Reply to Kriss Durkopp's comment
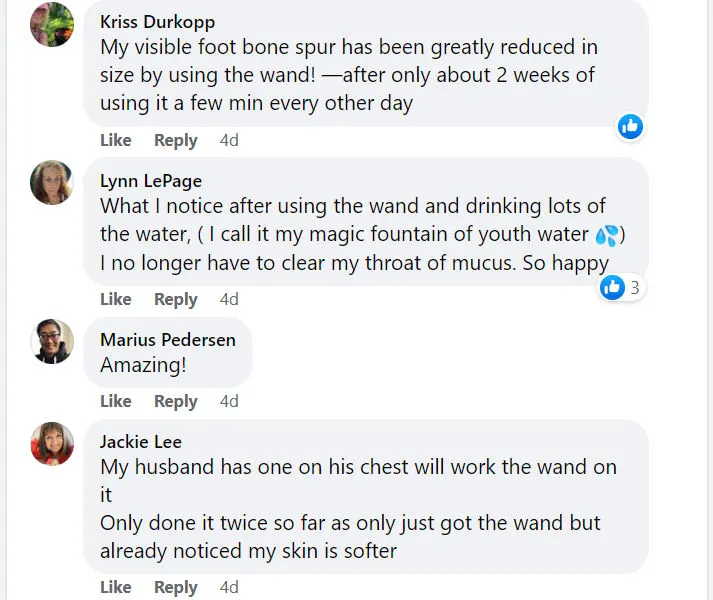713x600 pixels. [175, 140]
